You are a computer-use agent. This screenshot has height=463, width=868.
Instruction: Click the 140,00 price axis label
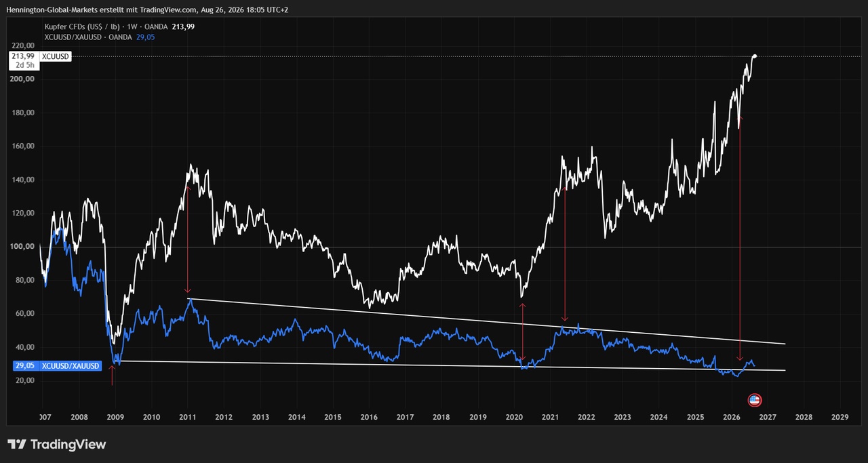[x=23, y=180]
